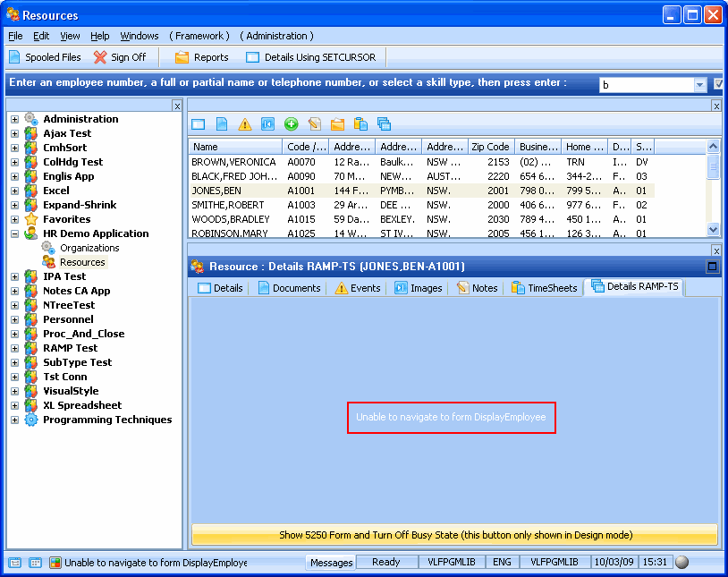Click the green plus add icon

(x=291, y=124)
